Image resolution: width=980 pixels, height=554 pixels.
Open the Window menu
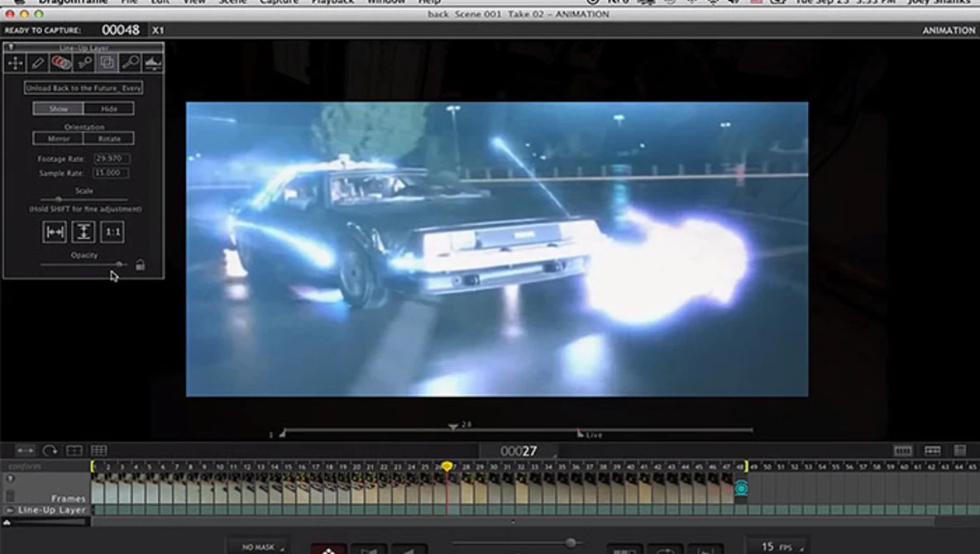(386, 2)
